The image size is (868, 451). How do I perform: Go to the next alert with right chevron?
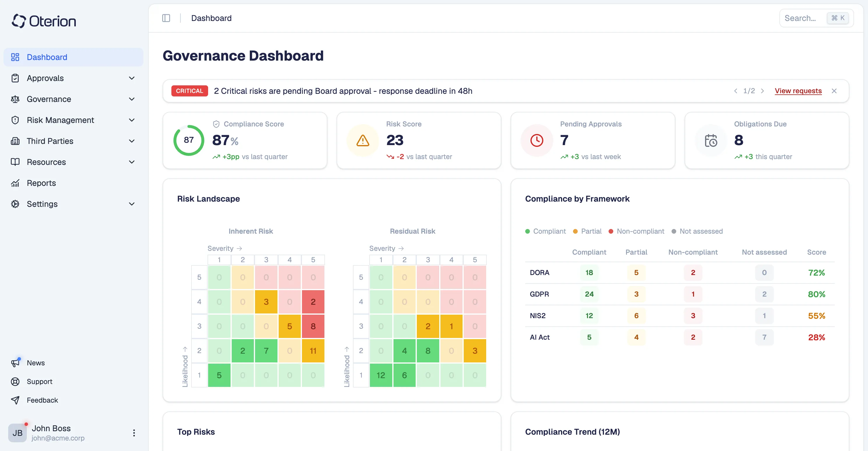(762, 91)
